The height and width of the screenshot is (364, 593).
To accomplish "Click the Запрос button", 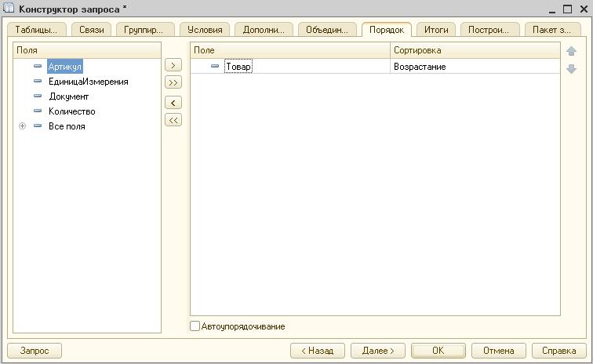I will (x=35, y=351).
